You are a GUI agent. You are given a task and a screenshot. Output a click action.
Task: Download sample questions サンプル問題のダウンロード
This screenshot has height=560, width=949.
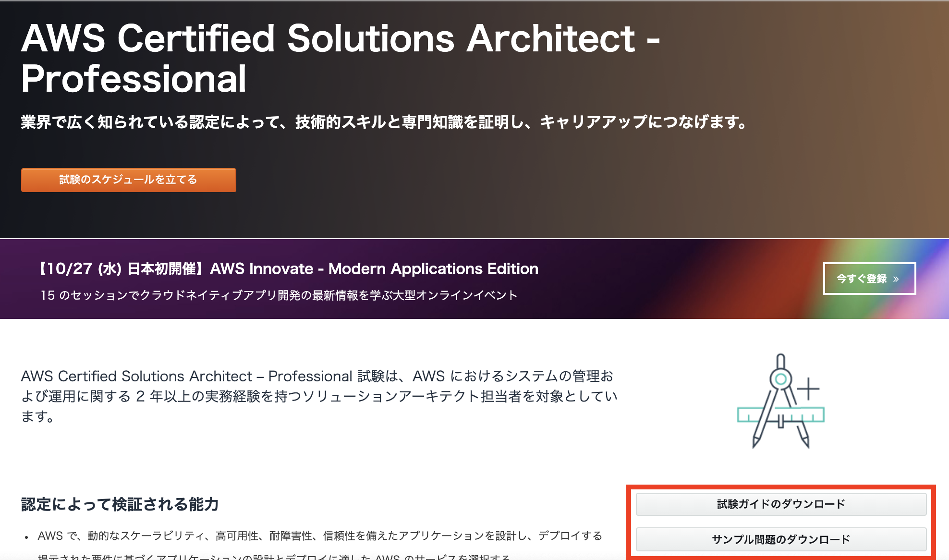click(x=781, y=539)
